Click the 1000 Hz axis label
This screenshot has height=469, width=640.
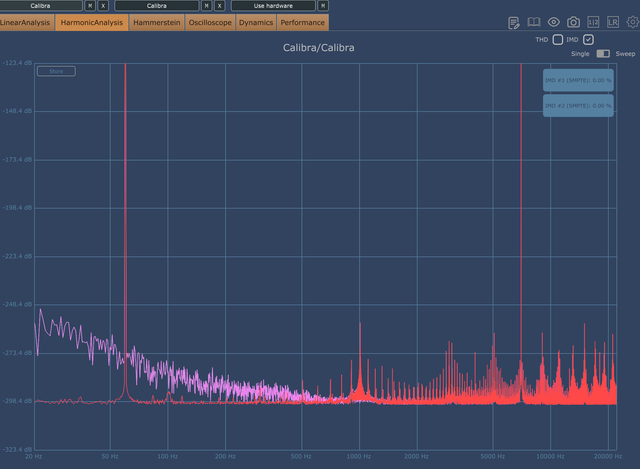[x=359, y=456]
